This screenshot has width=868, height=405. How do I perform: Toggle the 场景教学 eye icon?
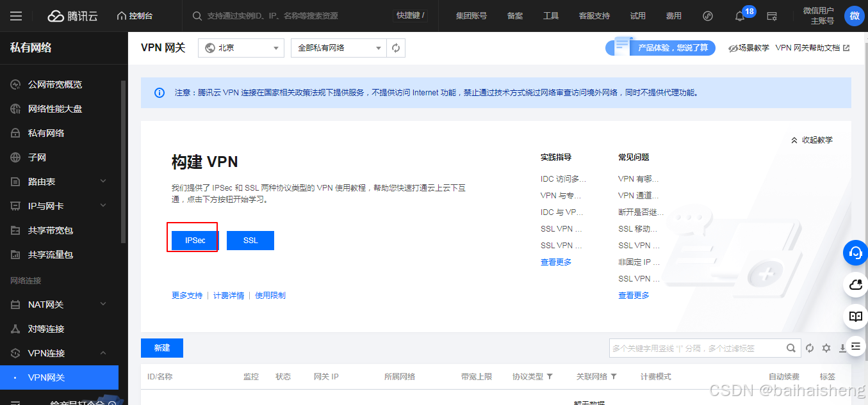(x=734, y=48)
